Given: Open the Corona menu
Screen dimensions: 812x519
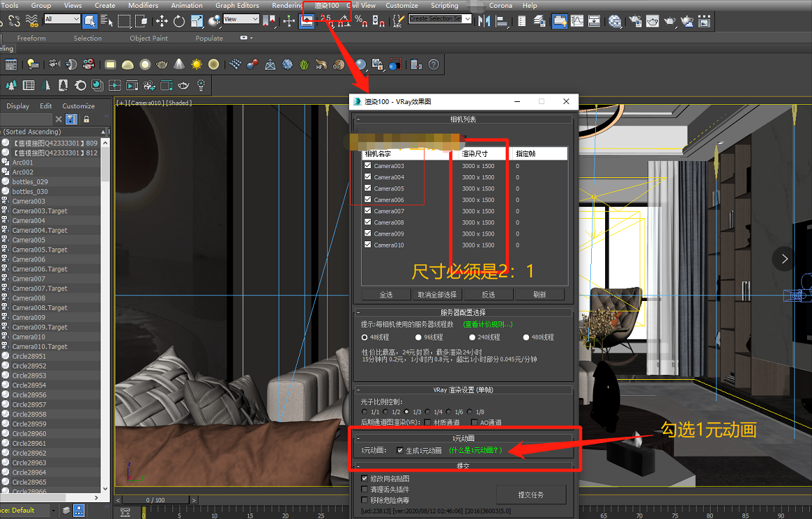Looking at the screenshot, I should (501, 5).
